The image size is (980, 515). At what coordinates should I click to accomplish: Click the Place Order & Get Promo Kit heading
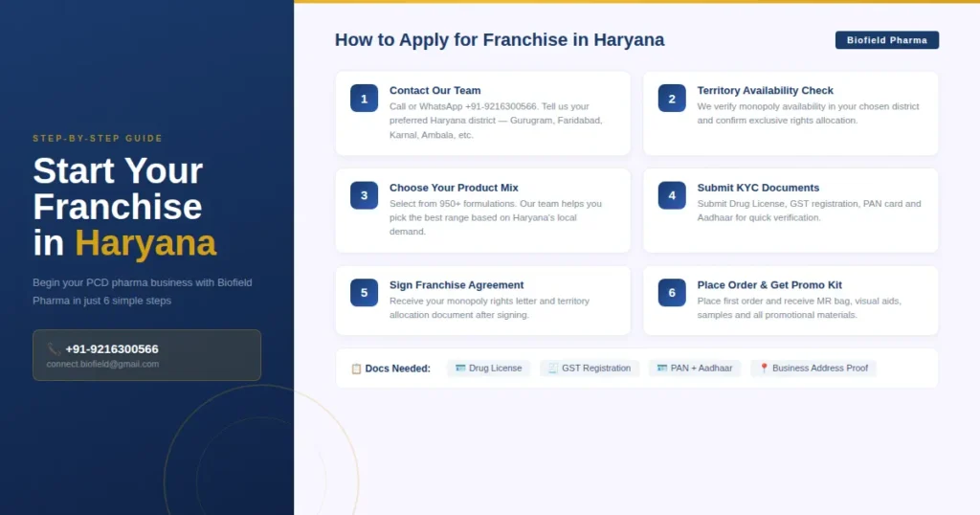coord(769,285)
